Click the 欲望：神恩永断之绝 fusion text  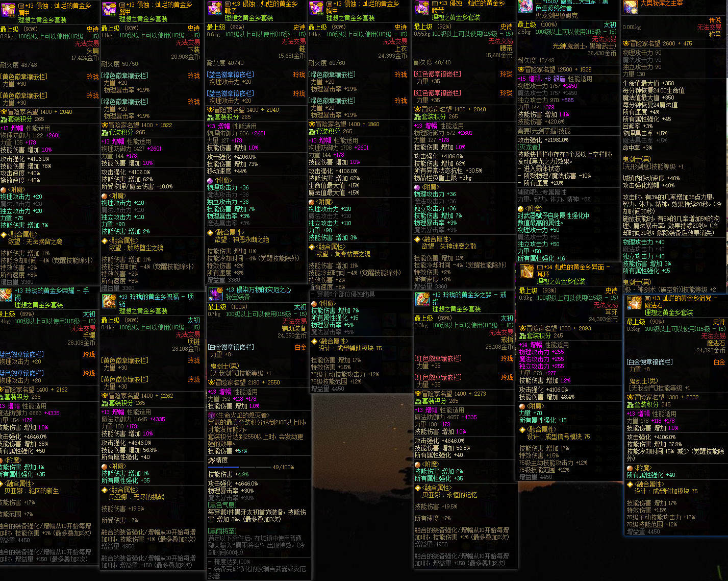click(242, 239)
